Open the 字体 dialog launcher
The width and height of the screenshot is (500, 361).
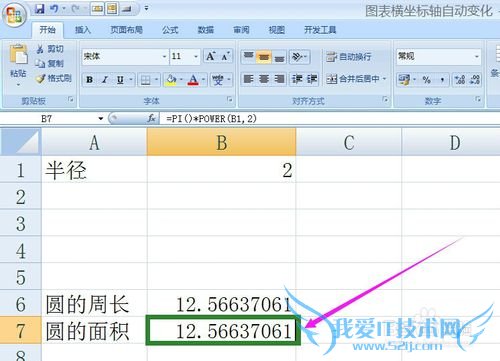point(229,99)
